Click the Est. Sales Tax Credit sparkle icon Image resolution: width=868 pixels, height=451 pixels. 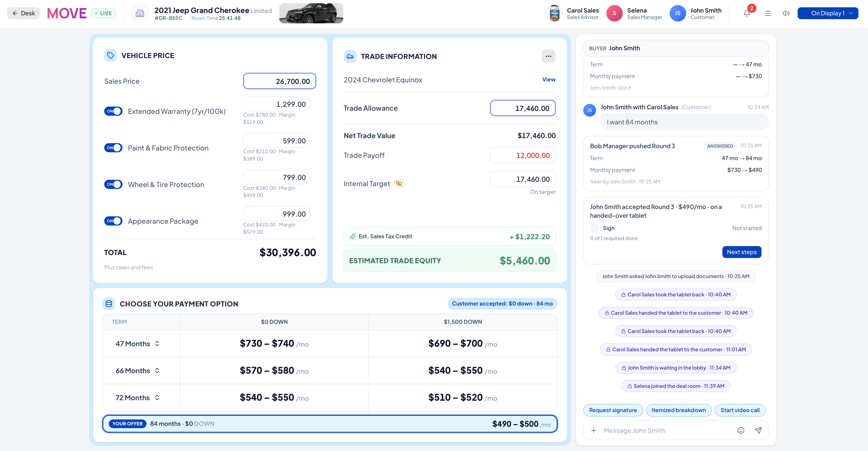pos(352,237)
